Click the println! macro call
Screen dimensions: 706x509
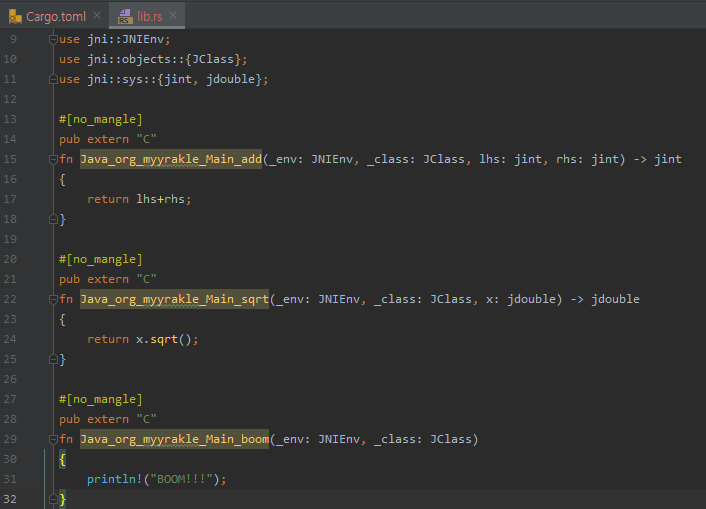pyautogui.click(x=156, y=479)
